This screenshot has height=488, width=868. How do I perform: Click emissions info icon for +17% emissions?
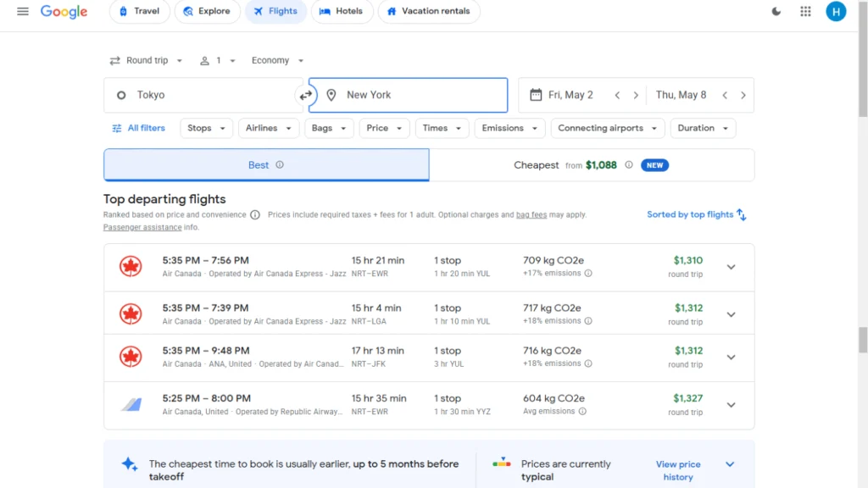[588, 274]
